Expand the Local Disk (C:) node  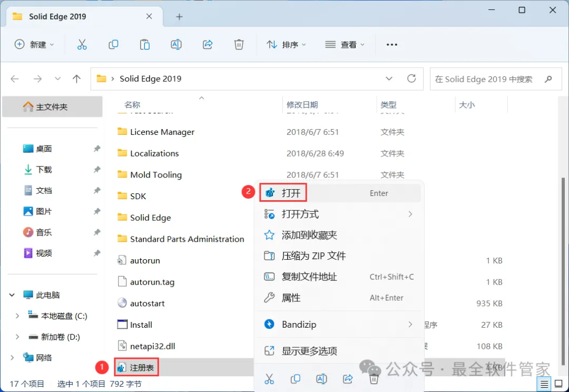coord(17,316)
